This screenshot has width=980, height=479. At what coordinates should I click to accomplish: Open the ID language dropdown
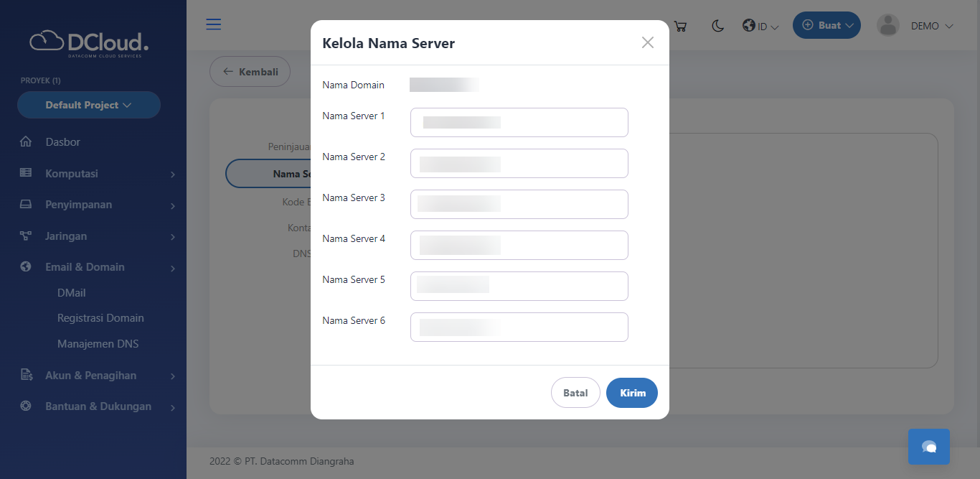click(x=760, y=25)
